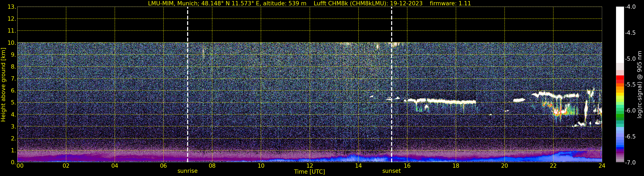Click the '-5.5' colorbar tick label
The image size is (644, 176).
click(630, 85)
